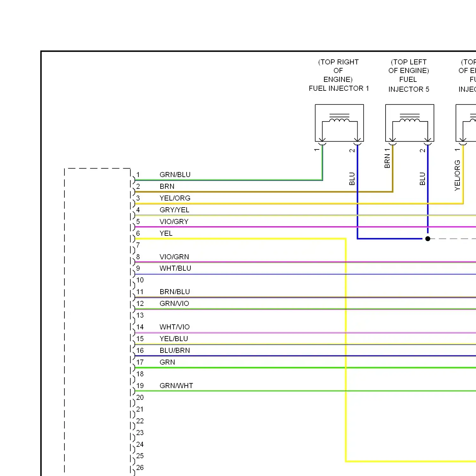Click connector pin number 24
Image resolution: width=476 pixels, height=476 pixels.
[x=140, y=445]
